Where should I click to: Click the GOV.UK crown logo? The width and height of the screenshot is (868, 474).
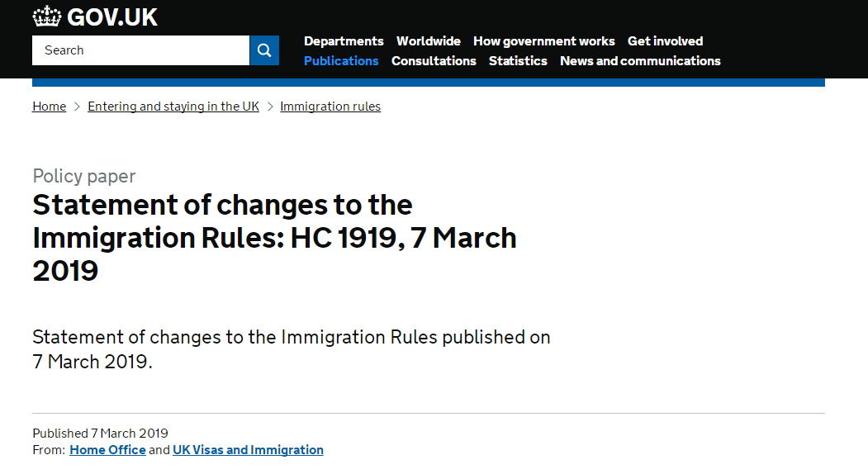pyautogui.click(x=46, y=17)
